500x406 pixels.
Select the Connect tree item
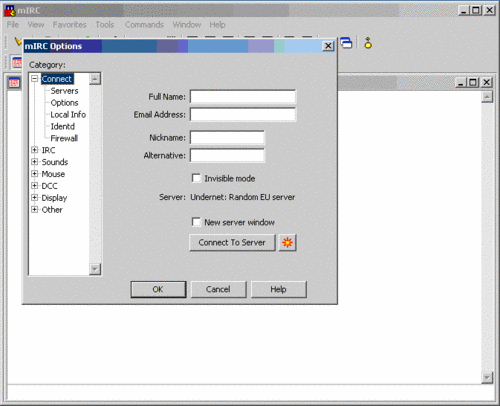coord(57,79)
